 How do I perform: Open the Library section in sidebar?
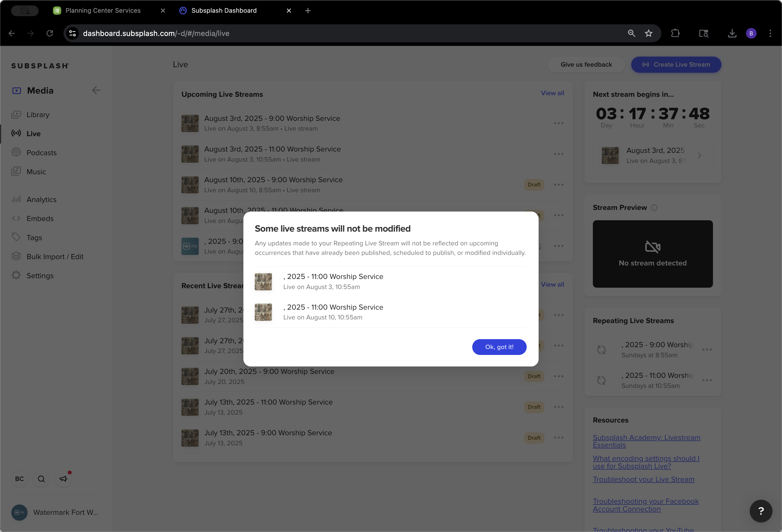[38, 115]
